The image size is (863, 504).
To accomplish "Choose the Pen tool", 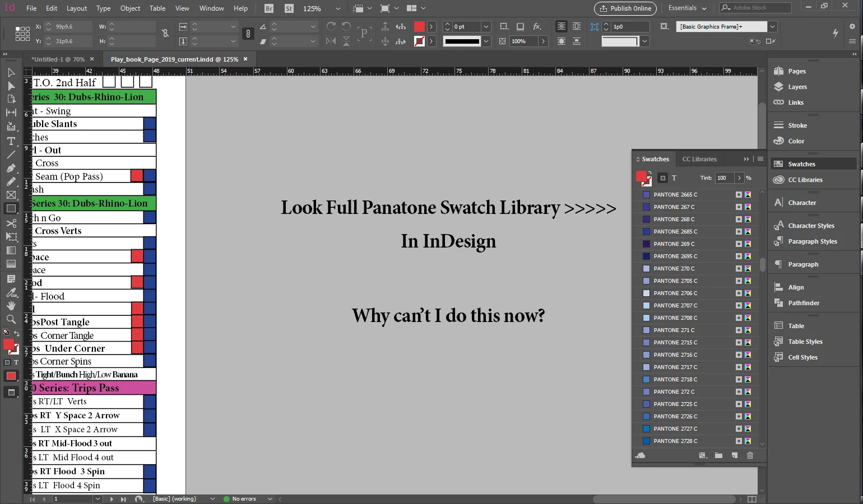I will tap(11, 168).
